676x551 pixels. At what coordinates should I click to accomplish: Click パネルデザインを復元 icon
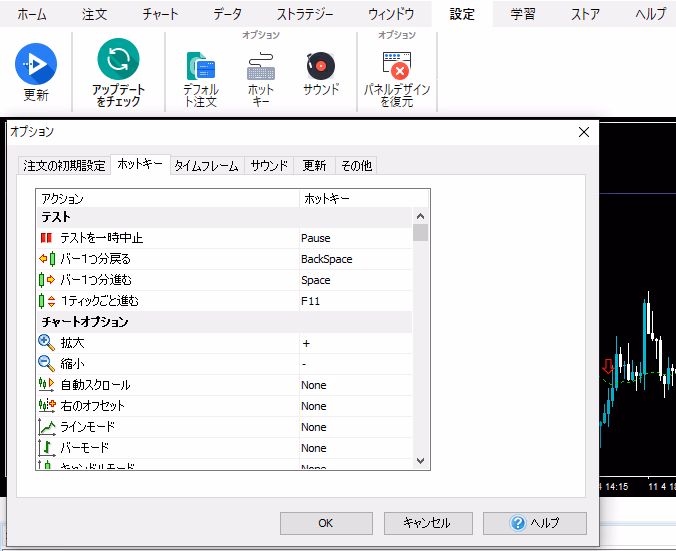pyautogui.click(x=397, y=67)
